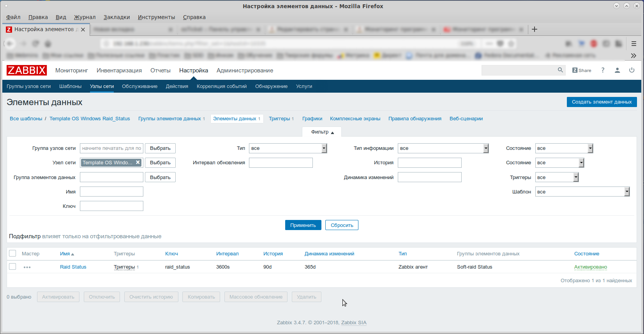Open the Инструменты menu in Firefox

pyautogui.click(x=156, y=17)
